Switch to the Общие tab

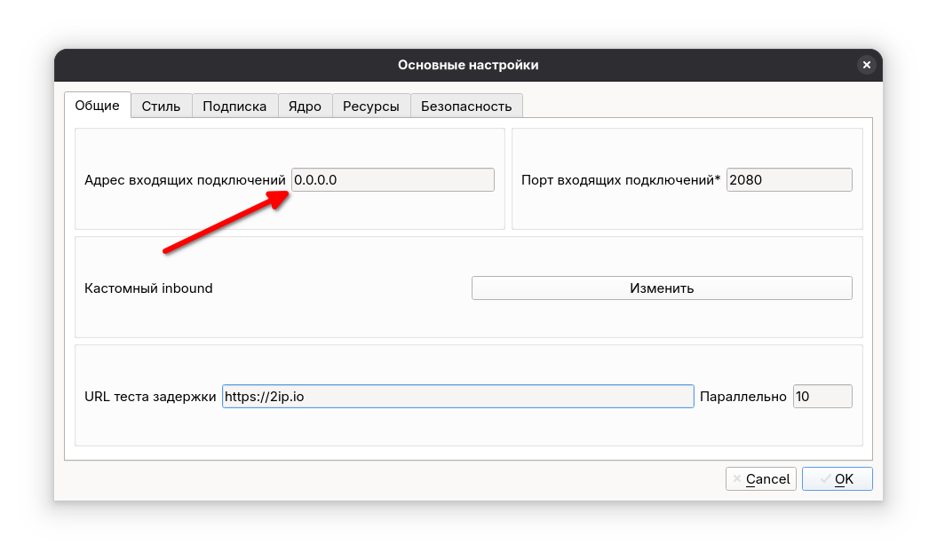click(x=97, y=105)
